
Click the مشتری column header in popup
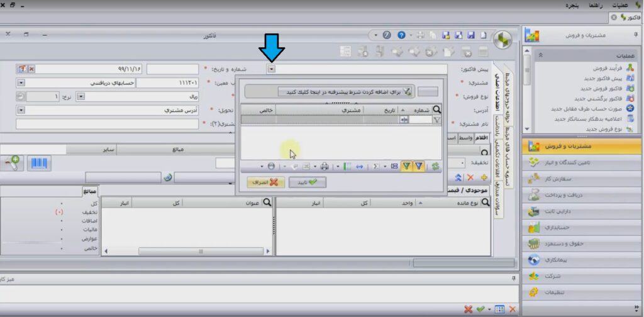pos(319,109)
